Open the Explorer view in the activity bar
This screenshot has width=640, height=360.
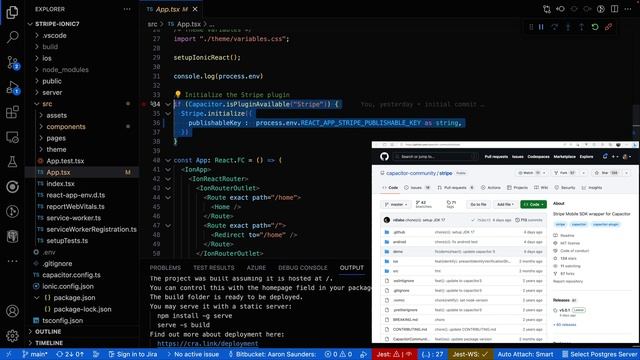pos(12,12)
